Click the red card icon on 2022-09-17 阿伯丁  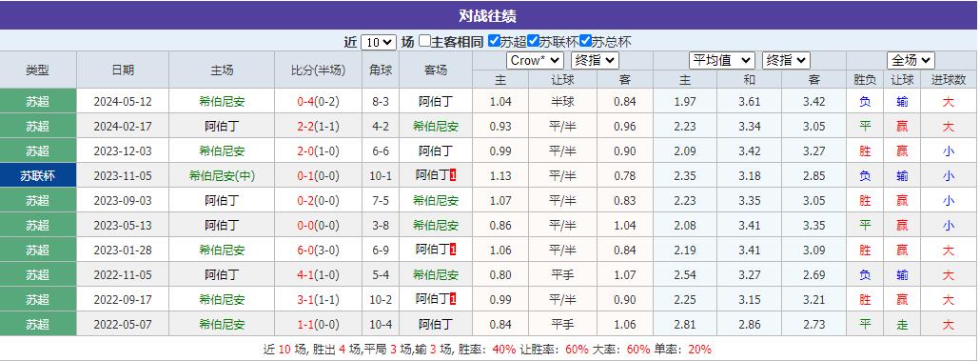(453, 300)
